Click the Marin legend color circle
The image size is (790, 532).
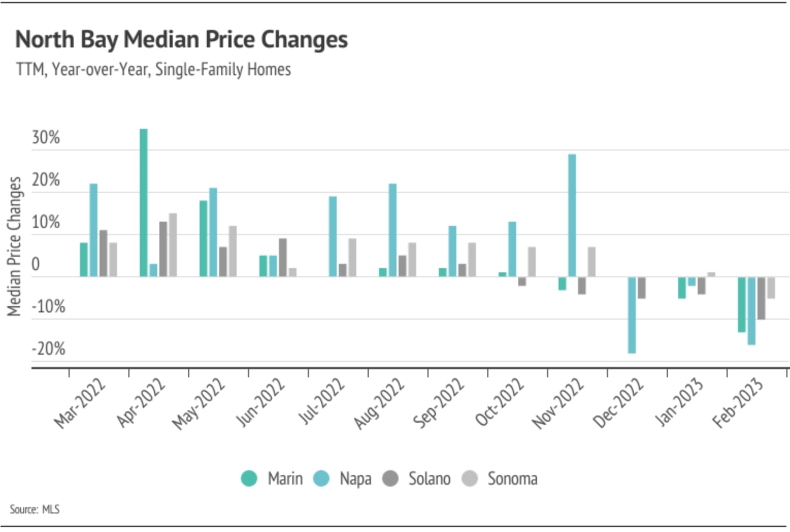coord(249,478)
